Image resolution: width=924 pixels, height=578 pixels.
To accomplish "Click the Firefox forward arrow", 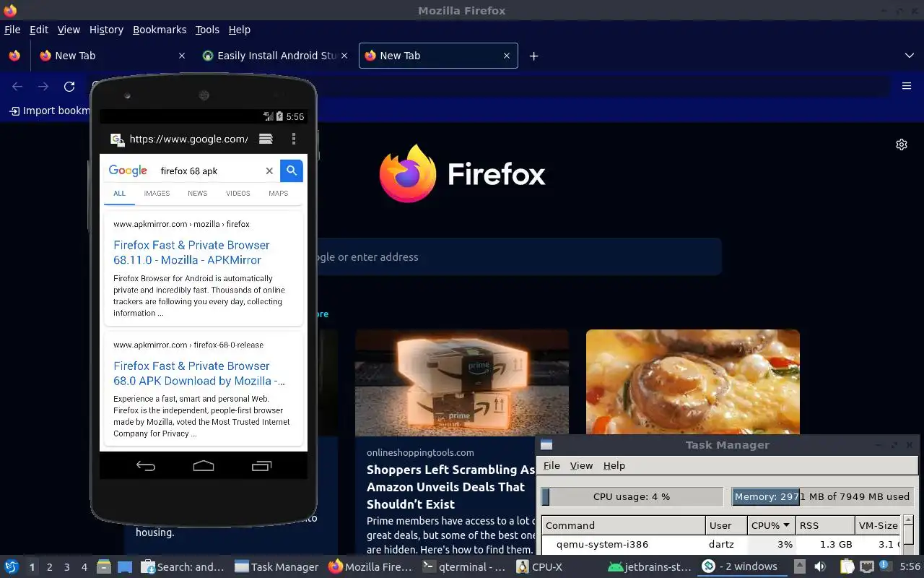I will tap(43, 87).
